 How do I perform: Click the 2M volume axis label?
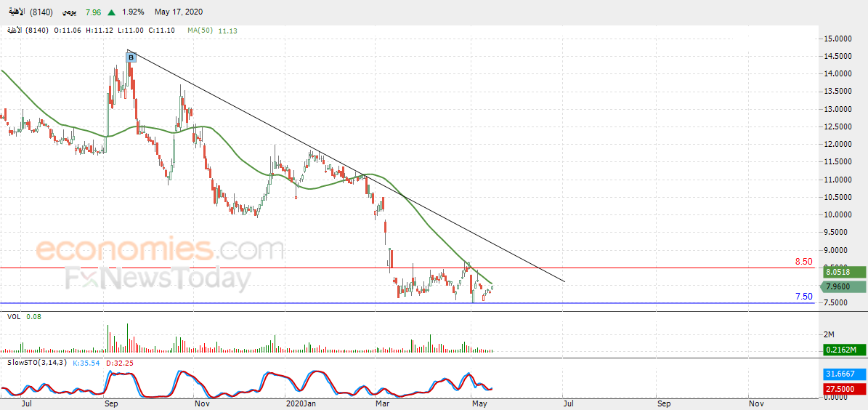coord(829,334)
